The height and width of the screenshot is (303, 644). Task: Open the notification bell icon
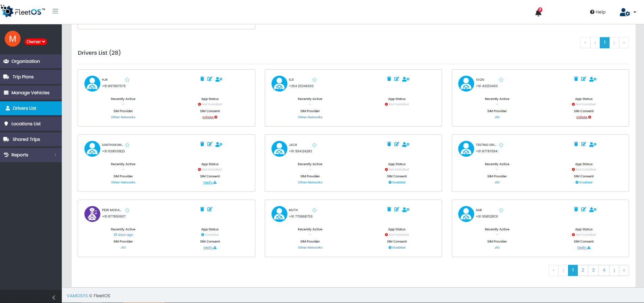tap(538, 12)
